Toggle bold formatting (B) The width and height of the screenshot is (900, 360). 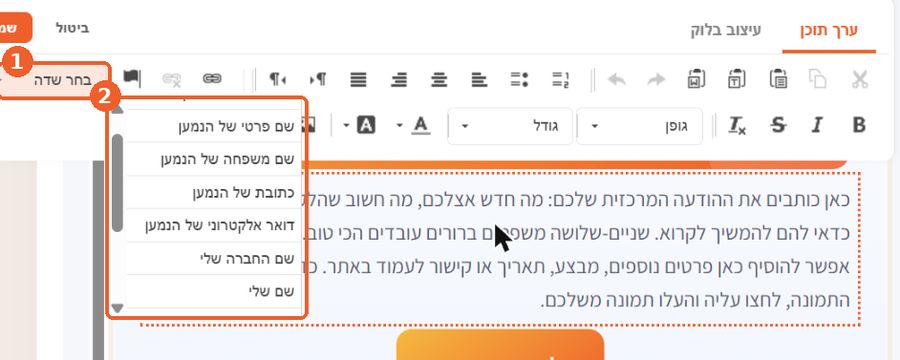pos(859,125)
